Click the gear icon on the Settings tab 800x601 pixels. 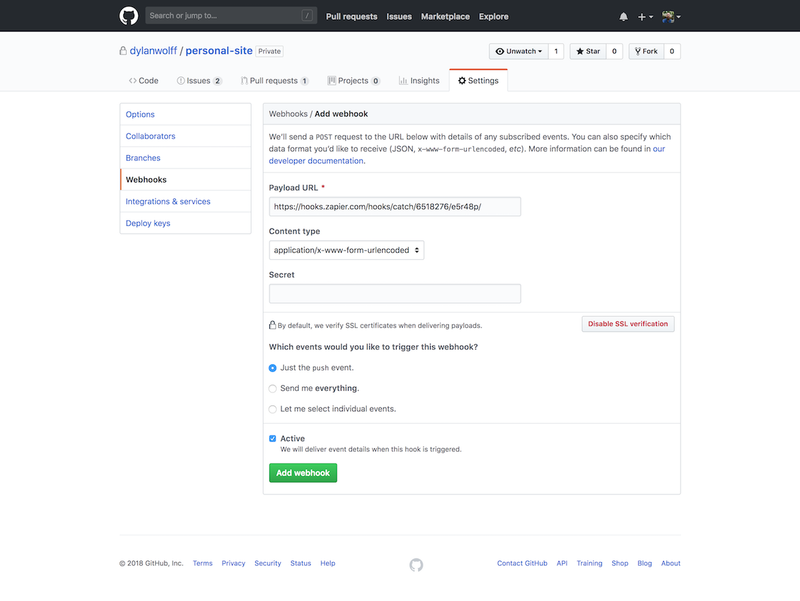pos(460,80)
